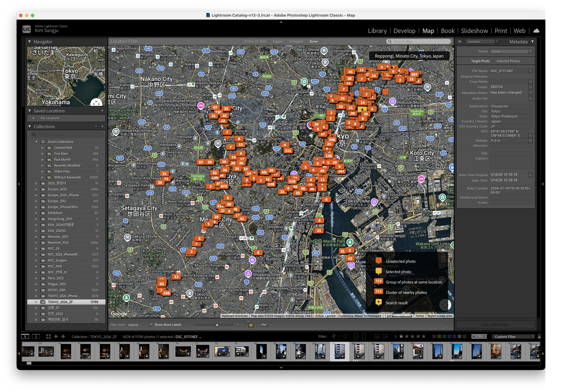Click the Date Time Original arrow button

(x=530, y=175)
